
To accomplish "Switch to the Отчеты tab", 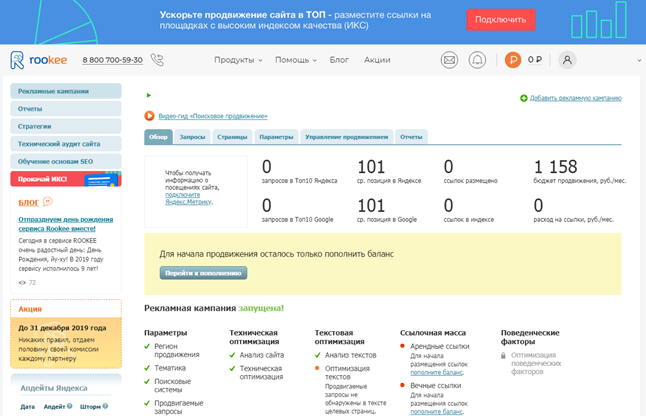I will pyautogui.click(x=411, y=137).
